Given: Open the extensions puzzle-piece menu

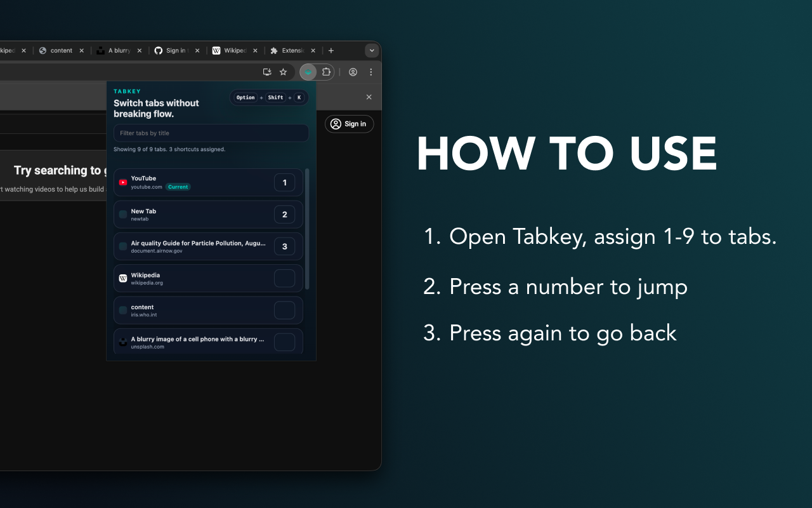Looking at the screenshot, I should coord(326,72).
